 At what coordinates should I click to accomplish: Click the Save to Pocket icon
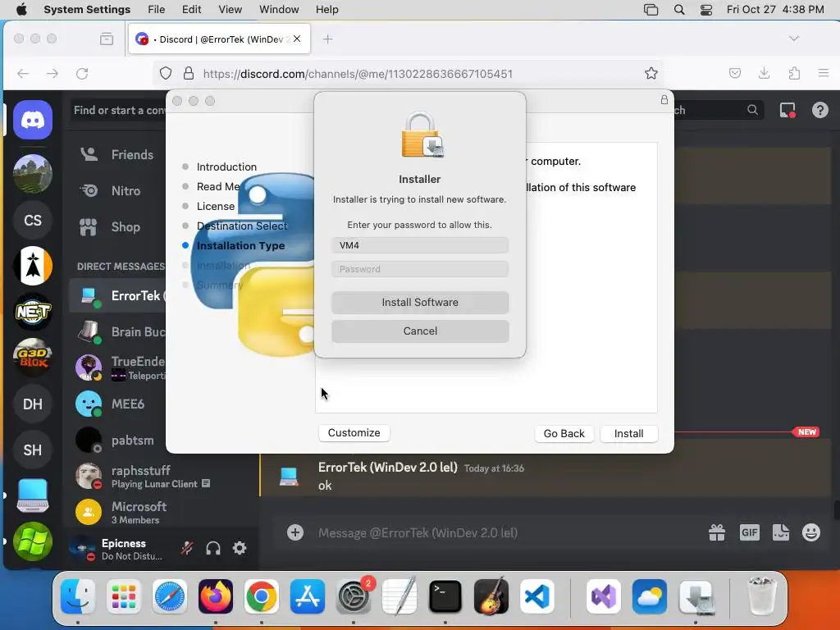pos(735,73)
